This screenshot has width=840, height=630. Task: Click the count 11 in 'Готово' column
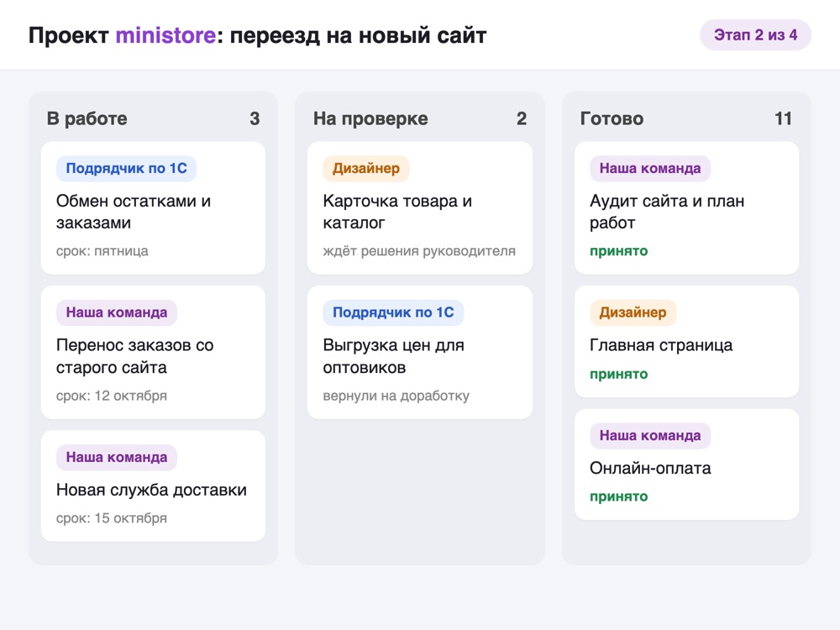tap(783, 118)
